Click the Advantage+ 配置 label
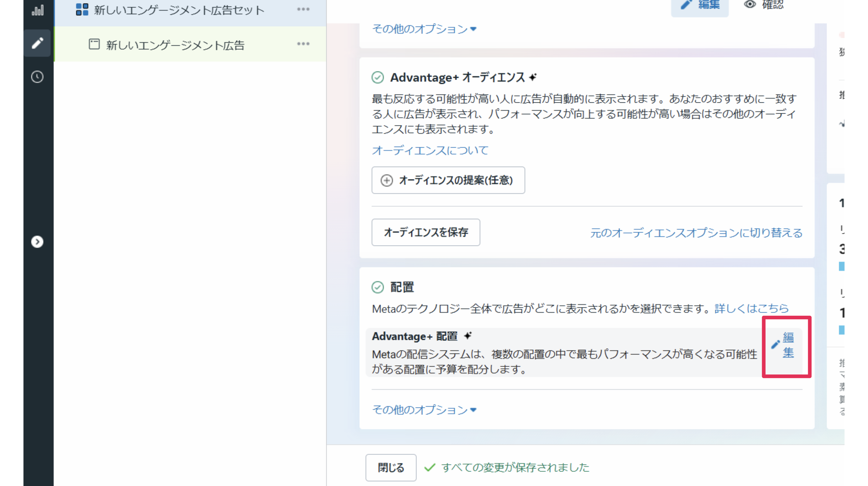The height and width of the screenshot is (486, 868). [415, 336]
